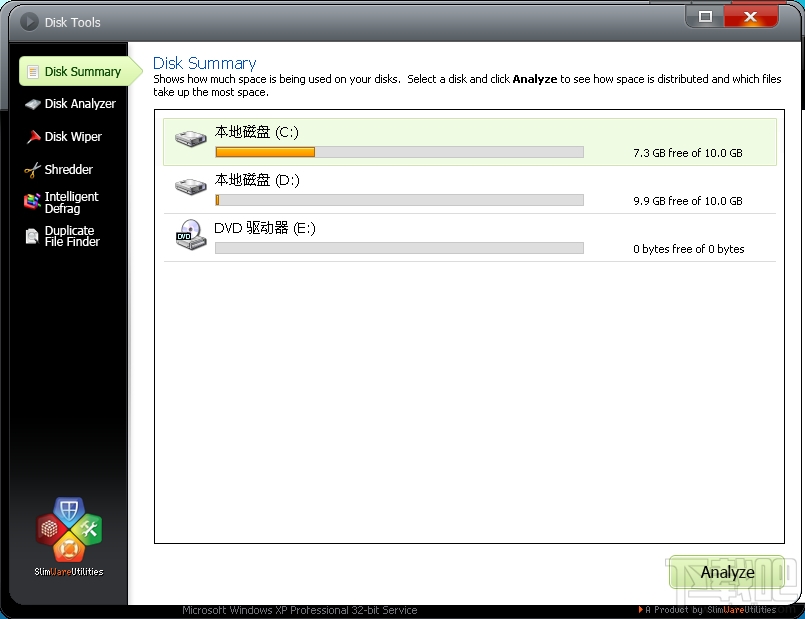Screen dimensions: 805x619
Task: Click the D: drive usage bar
Action: [399, 200]
